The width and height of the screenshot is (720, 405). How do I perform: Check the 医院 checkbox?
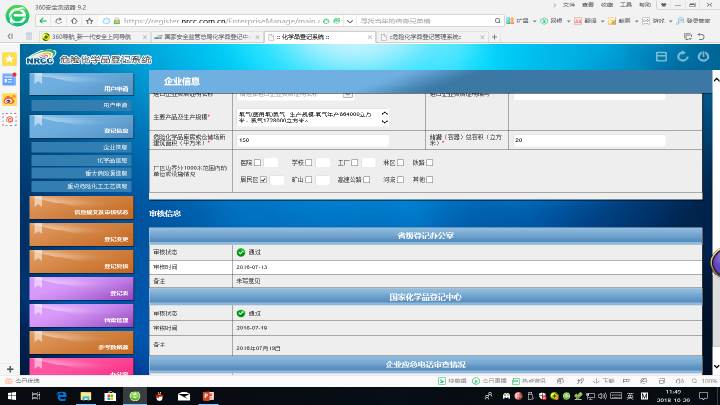pos(258,162)
